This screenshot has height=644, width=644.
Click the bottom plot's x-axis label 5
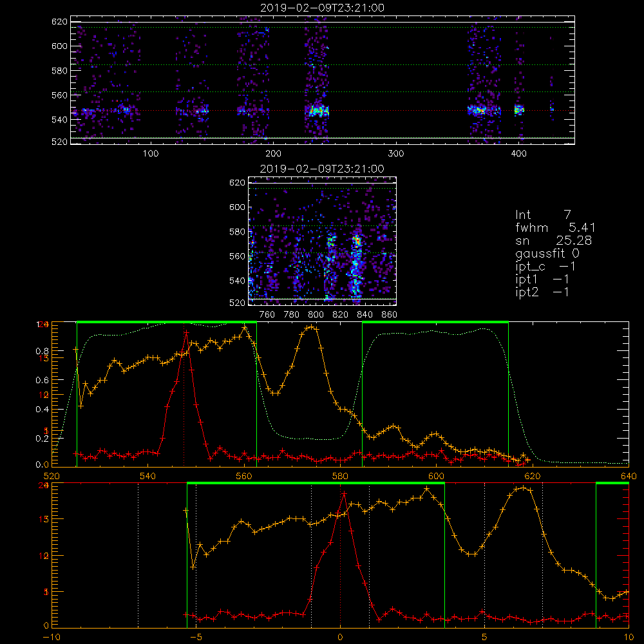click(x=485, y=638)
